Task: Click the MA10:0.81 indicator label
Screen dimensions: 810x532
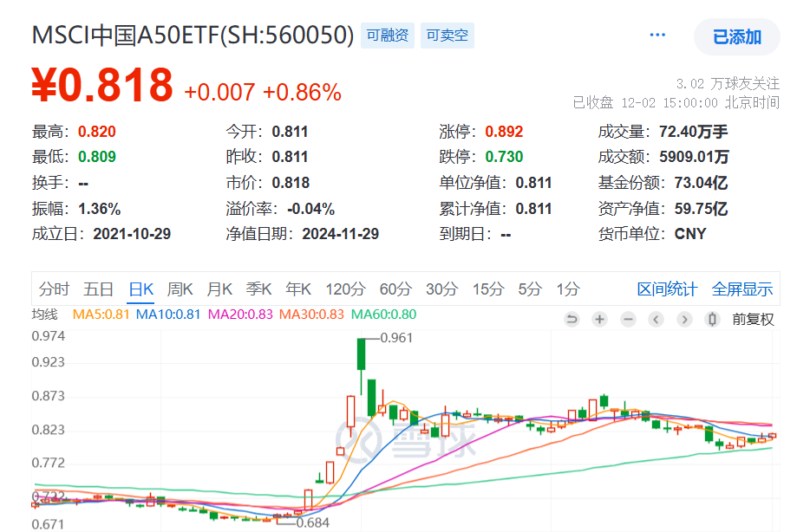Action: [168, 315]
